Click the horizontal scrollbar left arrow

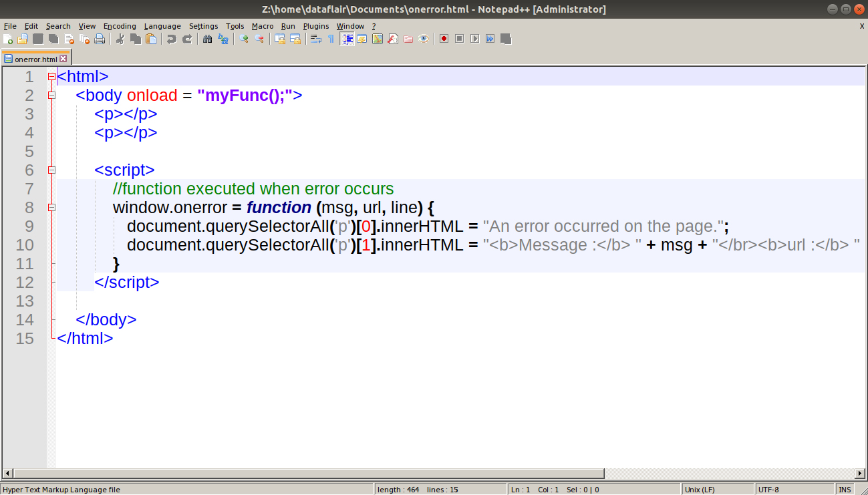pos(7,474)
